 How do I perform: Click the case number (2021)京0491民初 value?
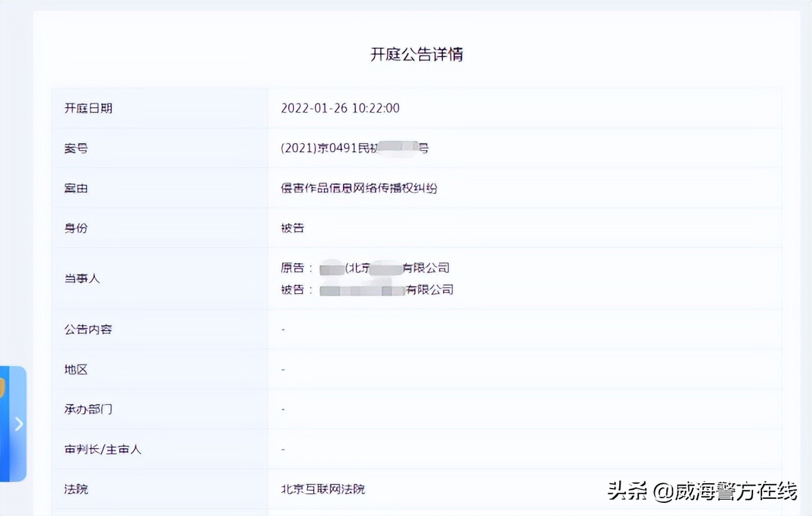354,148
